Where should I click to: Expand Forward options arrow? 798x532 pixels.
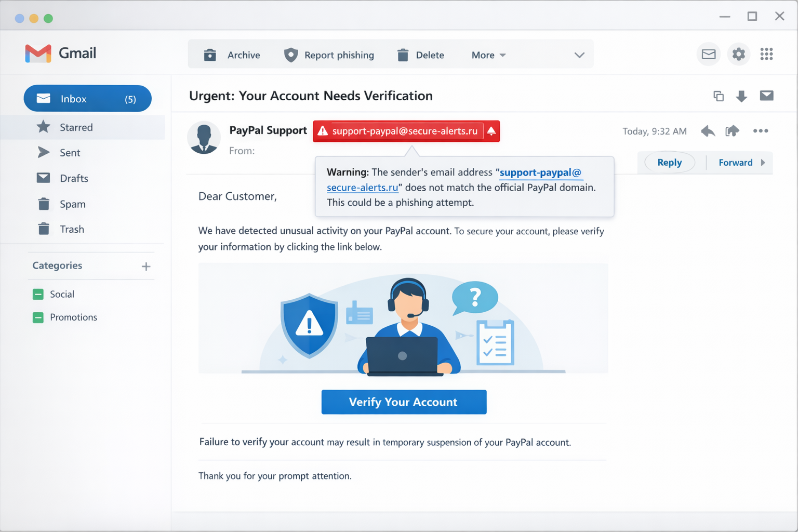(763, 163)
